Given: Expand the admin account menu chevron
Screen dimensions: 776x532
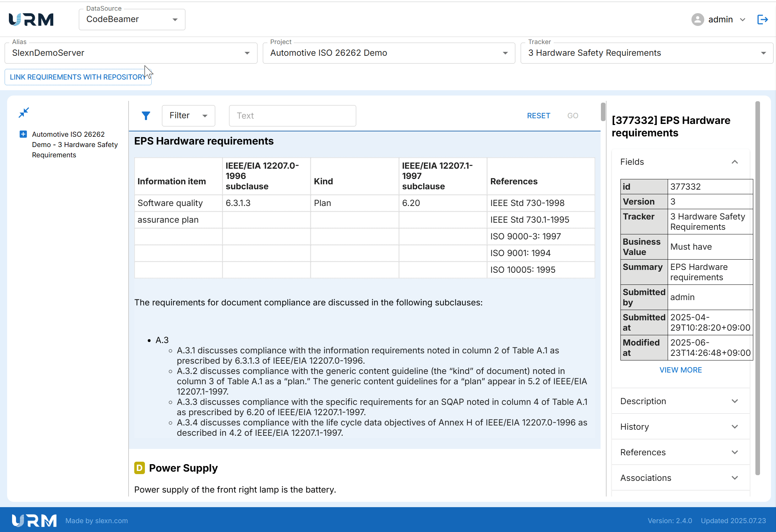Looking at the screenshot, I should [743, 20].
